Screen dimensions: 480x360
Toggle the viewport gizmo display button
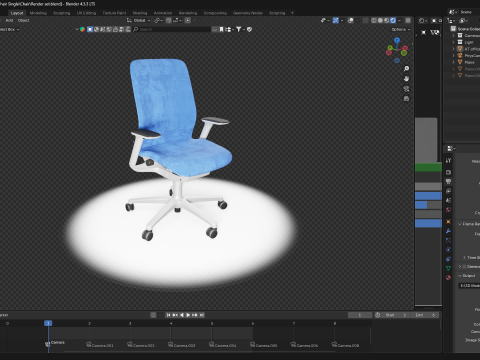(337, 20)
